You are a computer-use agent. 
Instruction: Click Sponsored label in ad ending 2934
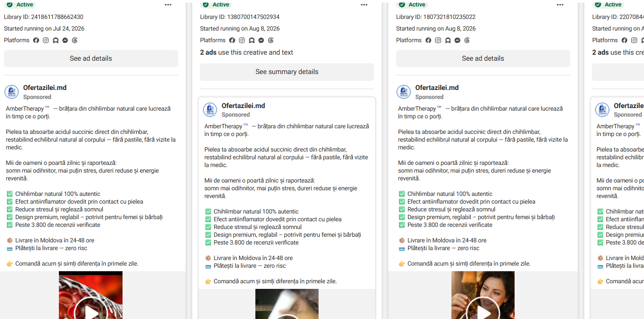[x=236, y=115]
